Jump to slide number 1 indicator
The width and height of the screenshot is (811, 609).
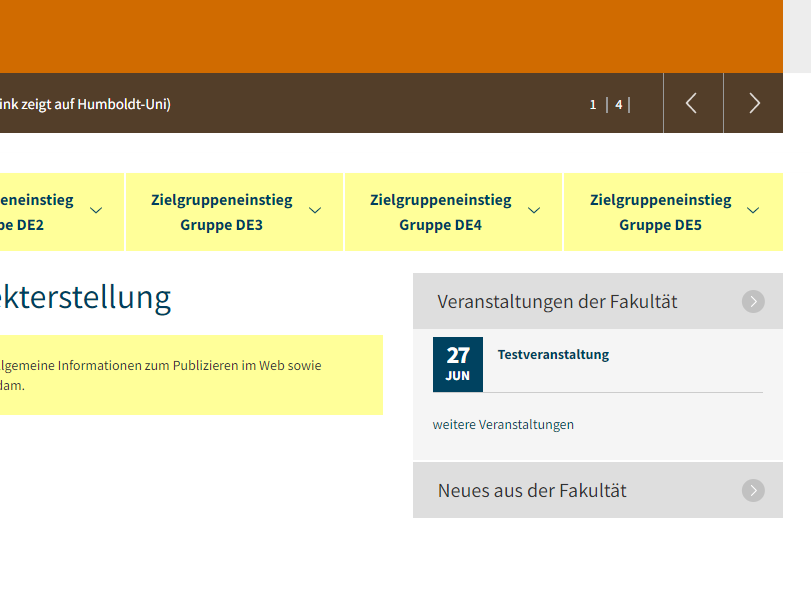coord(593,104)
